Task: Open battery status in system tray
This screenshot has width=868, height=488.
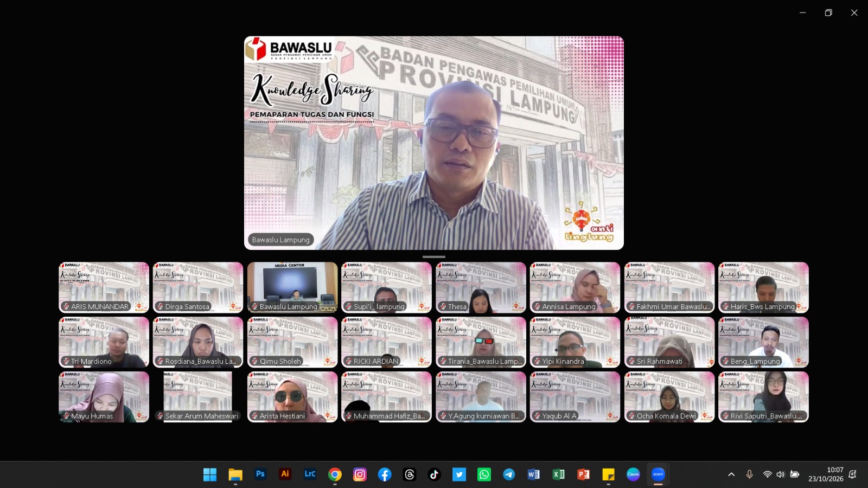Action: pos(794,474)
